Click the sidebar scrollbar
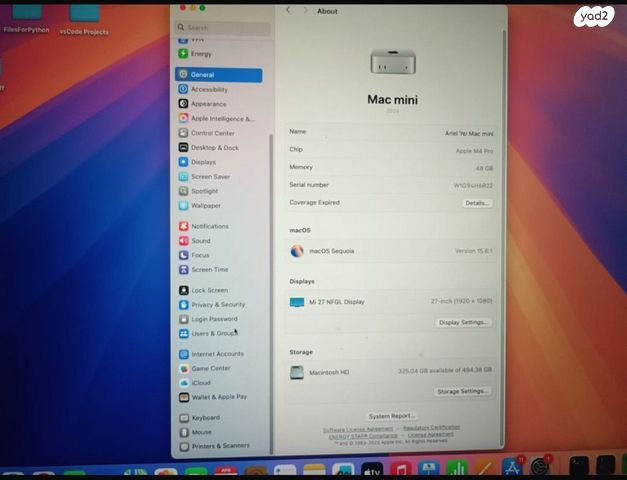Screen dimensions: 627x480 point(272,294)
